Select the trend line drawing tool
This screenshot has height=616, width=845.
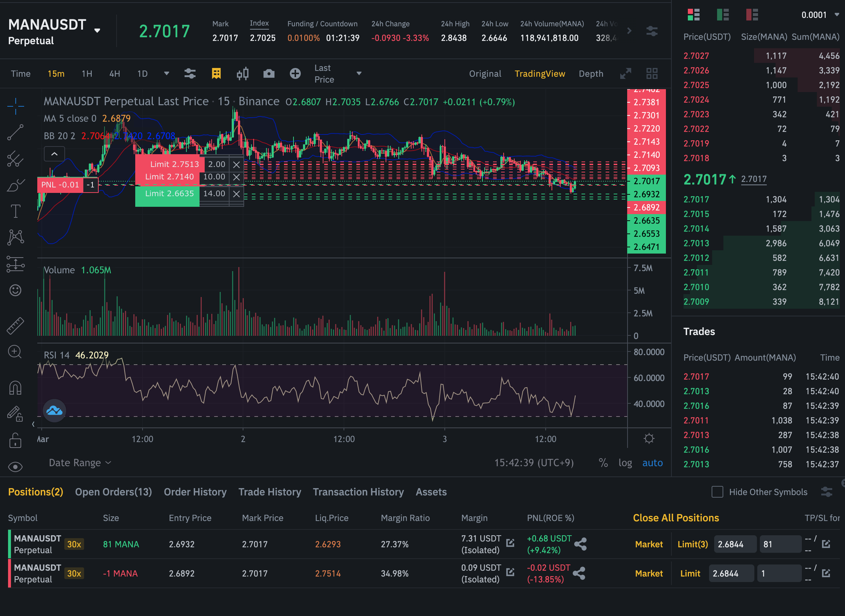click(16, 132)
